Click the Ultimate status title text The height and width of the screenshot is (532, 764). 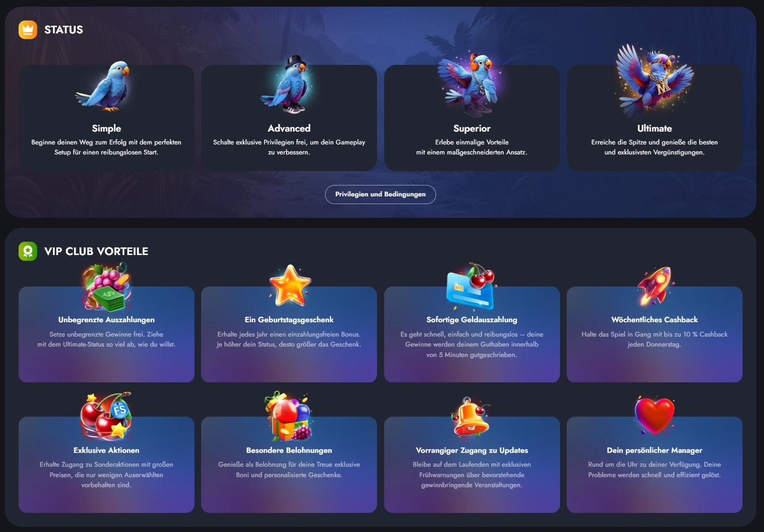tap(654, 128)
